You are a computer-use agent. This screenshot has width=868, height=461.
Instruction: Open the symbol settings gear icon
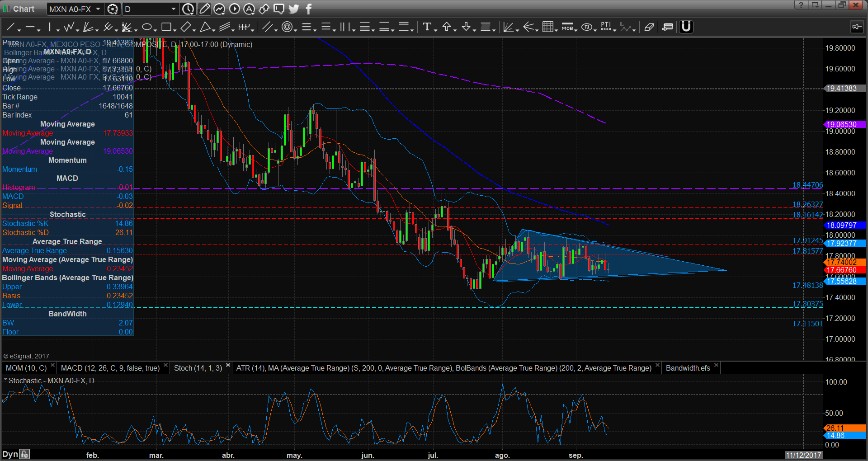click(113, 9)
